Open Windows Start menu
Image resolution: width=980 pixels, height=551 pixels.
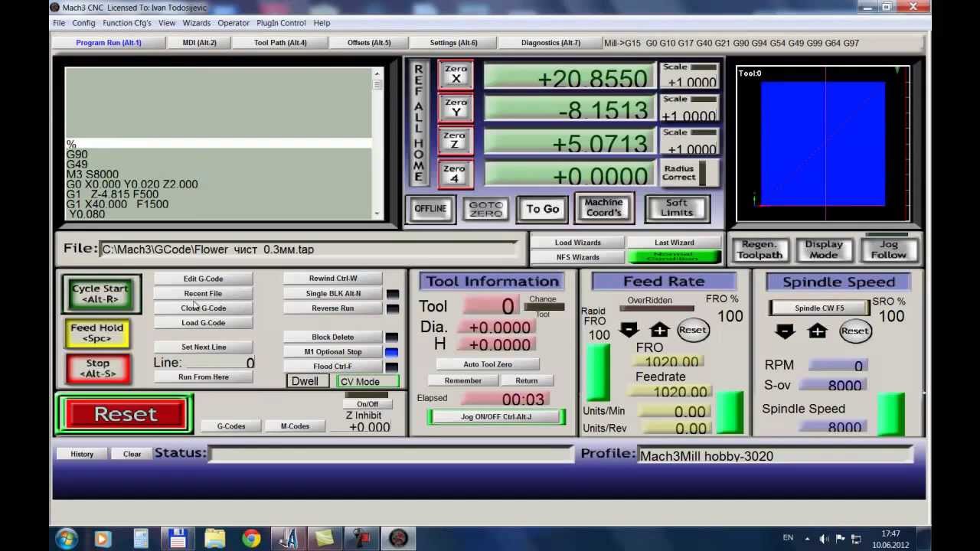(66, 539)
